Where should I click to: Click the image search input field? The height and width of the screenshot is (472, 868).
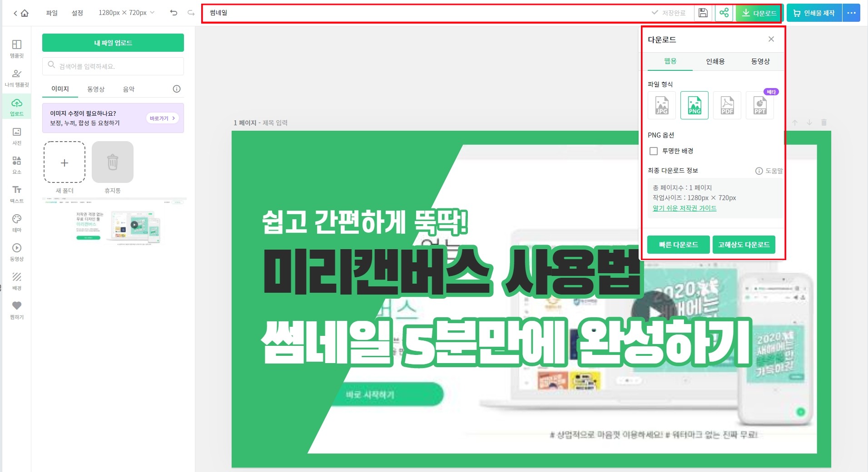point(113,66)
